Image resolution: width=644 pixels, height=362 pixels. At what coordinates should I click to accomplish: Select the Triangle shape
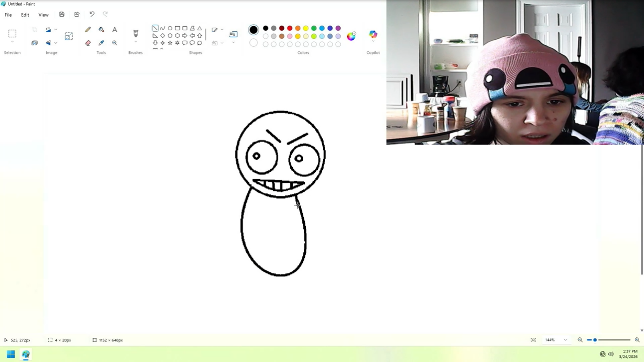200,28
